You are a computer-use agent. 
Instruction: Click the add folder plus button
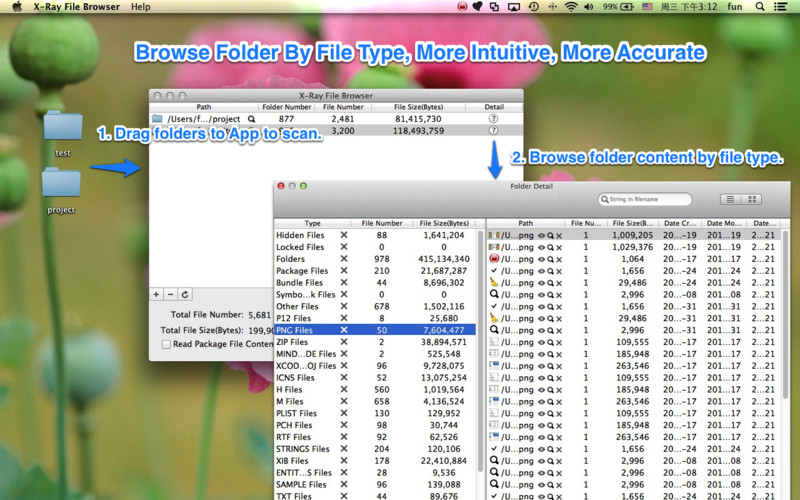tap(156, 295)
